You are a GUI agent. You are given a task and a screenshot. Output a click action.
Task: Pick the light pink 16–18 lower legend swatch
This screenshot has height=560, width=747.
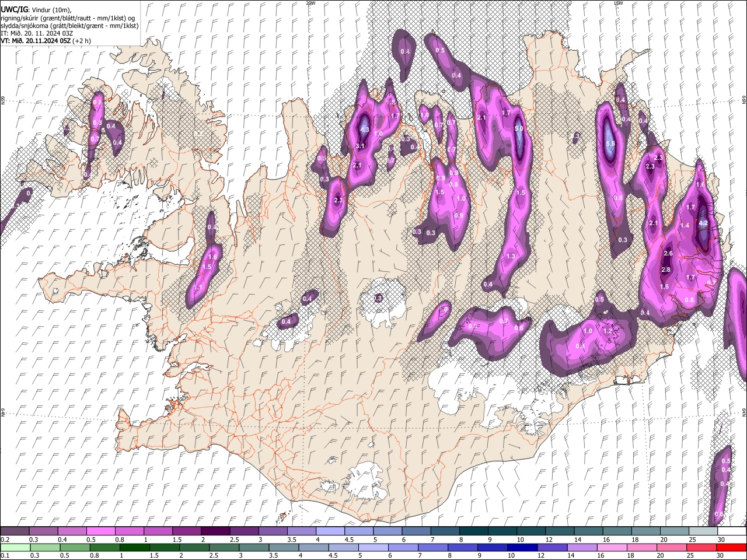pyautogui.click(x=613, y=547)
